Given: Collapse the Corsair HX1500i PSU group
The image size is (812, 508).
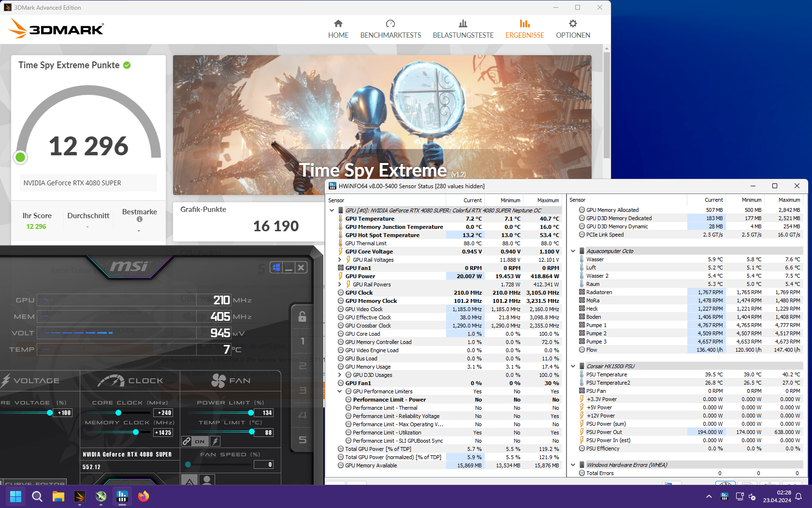Looking at the screenshot, I should click(573, 366).
